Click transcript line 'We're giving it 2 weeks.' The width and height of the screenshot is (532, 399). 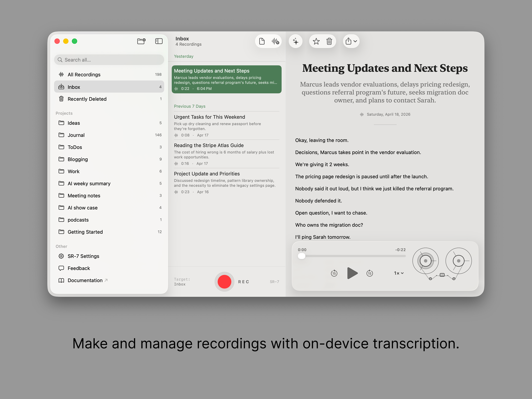tap(322, 165)
